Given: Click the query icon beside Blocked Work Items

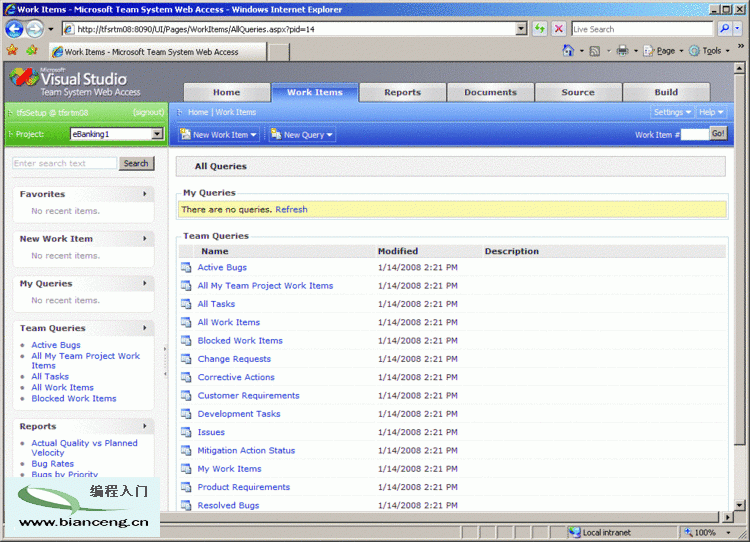Looking at the screenshot, I should tap(186, 341).
